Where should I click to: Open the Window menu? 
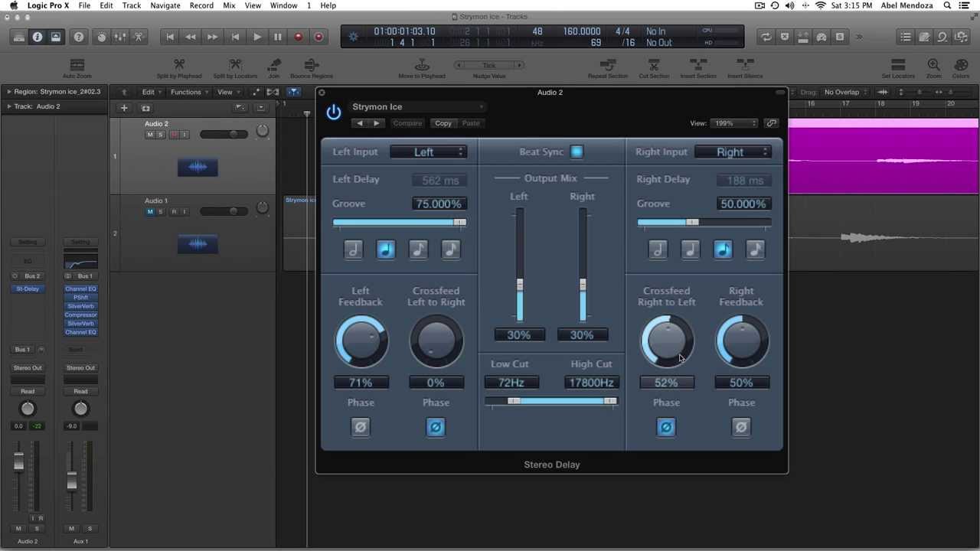pyautogui.click(x=283, y=5)
